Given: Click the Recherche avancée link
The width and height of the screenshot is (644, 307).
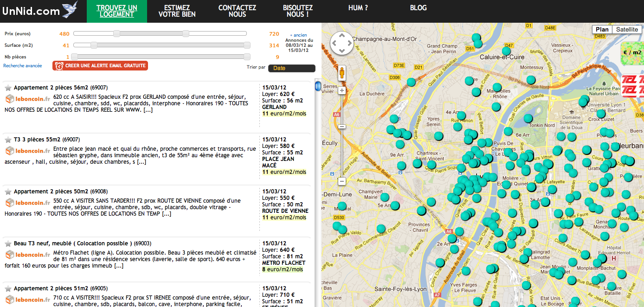Looking at the screenshot, I should (x=23, y=66).
